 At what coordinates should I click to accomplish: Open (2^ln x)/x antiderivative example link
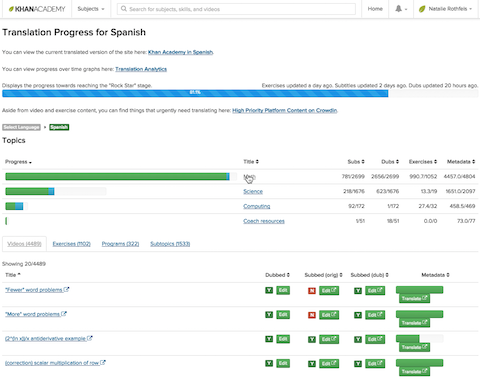click(45, 339)
